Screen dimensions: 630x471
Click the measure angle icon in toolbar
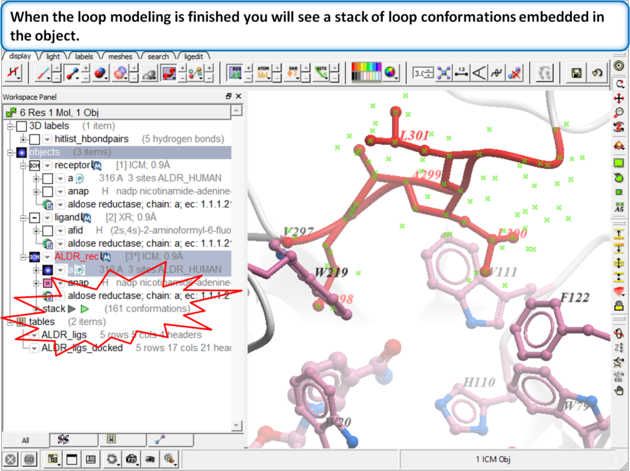479,73
